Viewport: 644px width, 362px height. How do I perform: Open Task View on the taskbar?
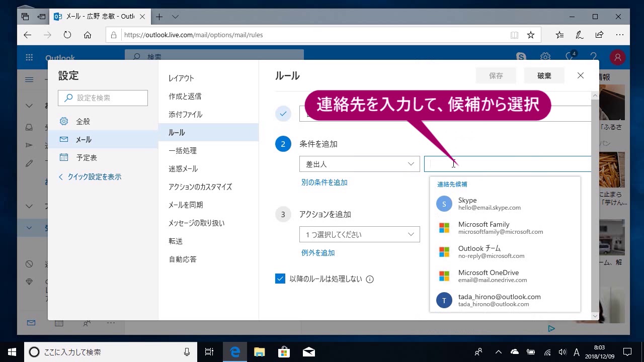tap(209, 352)
